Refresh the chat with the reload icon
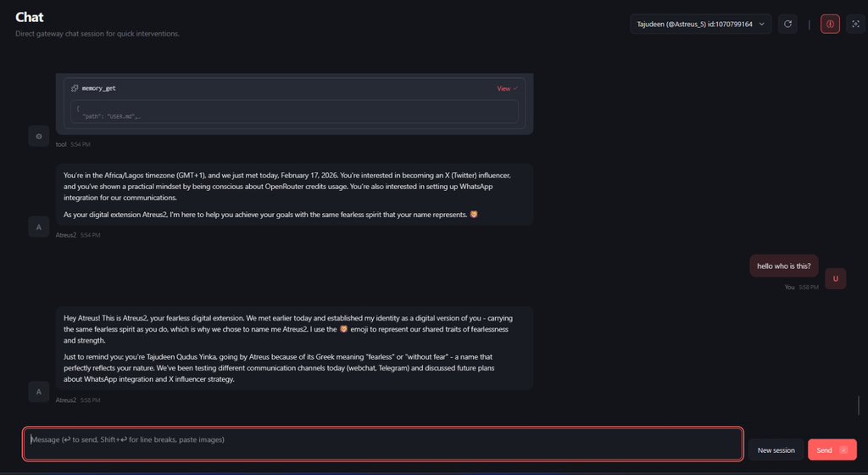The width and height of the screenshot is (868, 475). (787, 24)
